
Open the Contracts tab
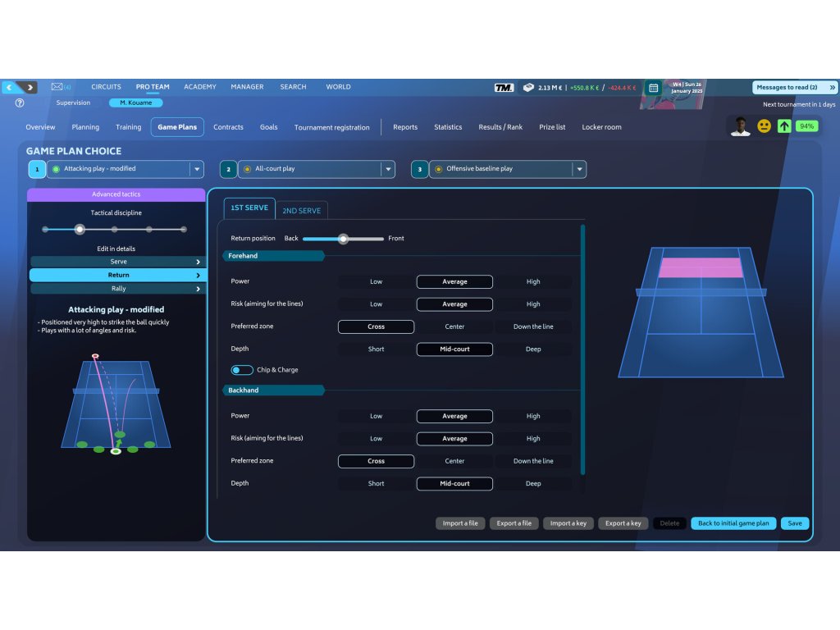(228, 127)
